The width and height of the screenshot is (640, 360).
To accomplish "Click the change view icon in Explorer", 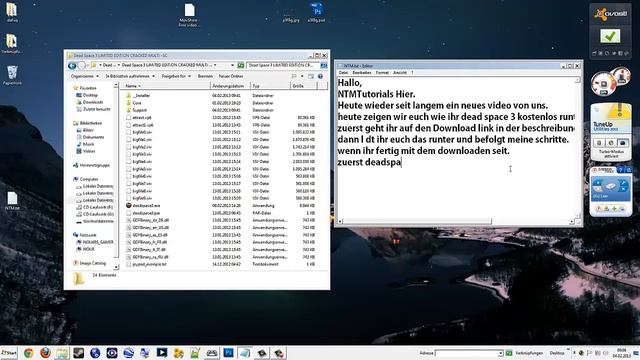I will coord(294,76).
